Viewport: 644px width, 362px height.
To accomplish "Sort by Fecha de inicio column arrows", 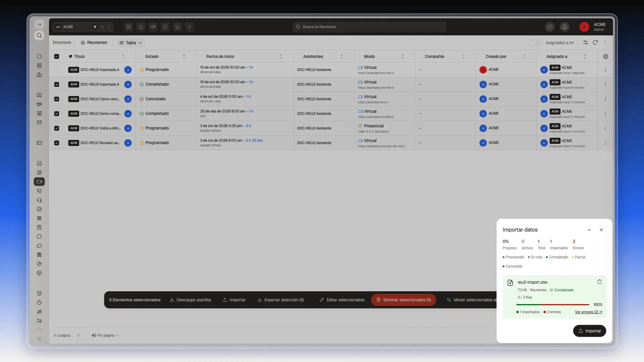I will coord(281,56).
